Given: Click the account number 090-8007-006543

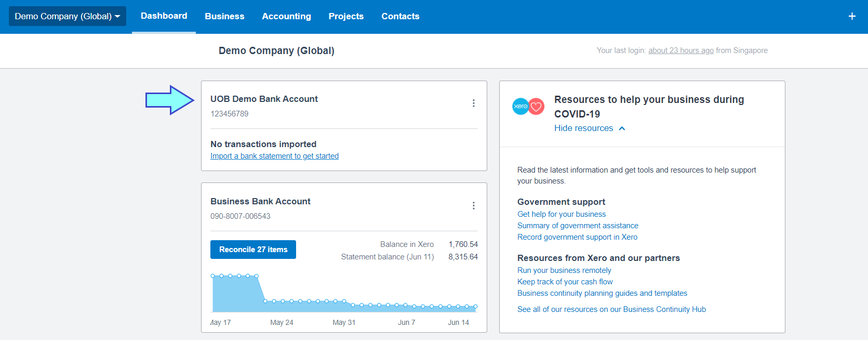Looking at the screenshot, I should pyautogui.click(x=240, y=216).
